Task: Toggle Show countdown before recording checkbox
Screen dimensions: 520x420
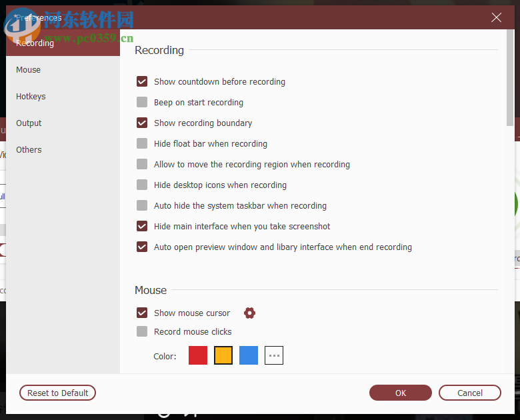Action: [142, 81]
